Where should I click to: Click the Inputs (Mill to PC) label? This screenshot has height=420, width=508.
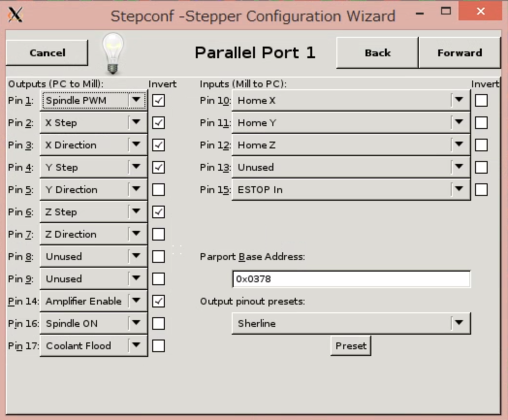(x=243, y=84)
